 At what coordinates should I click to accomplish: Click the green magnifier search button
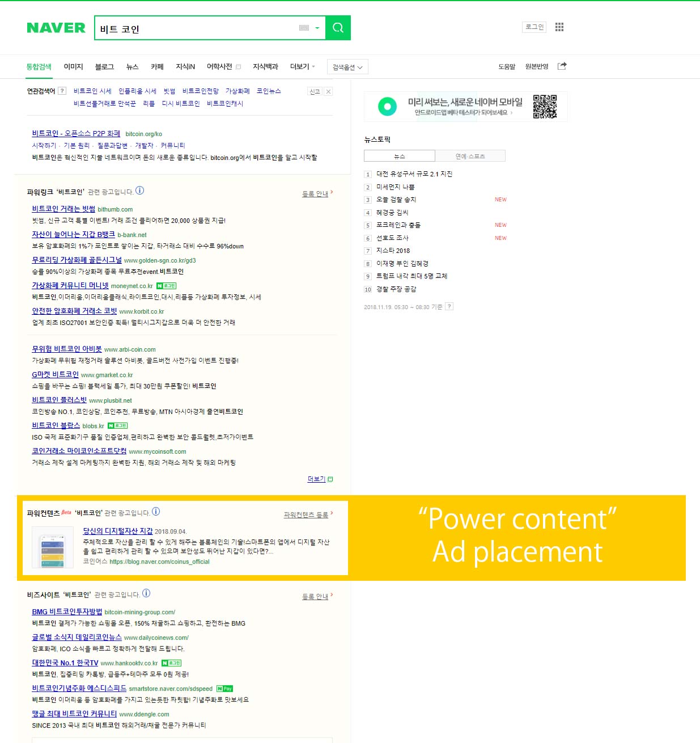point(338,28)
